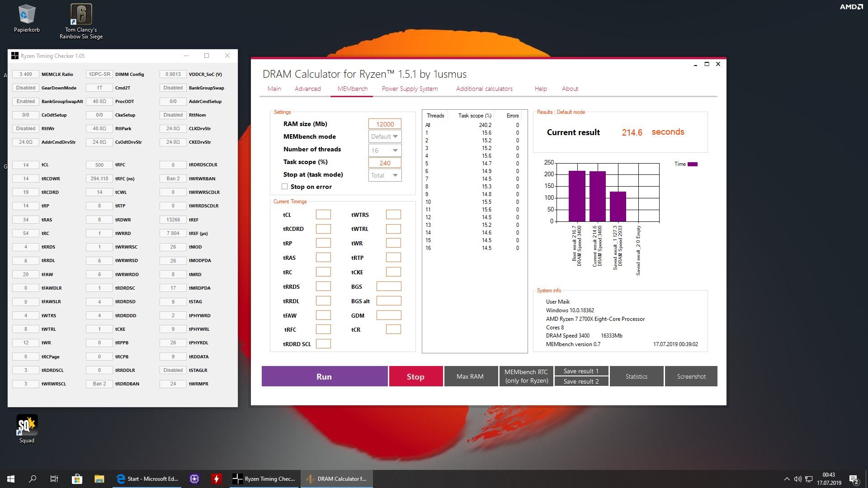Maximize the Ryzen Timing Checker window
This screenshot has height=488, width=868.
[x=207, y=56]
